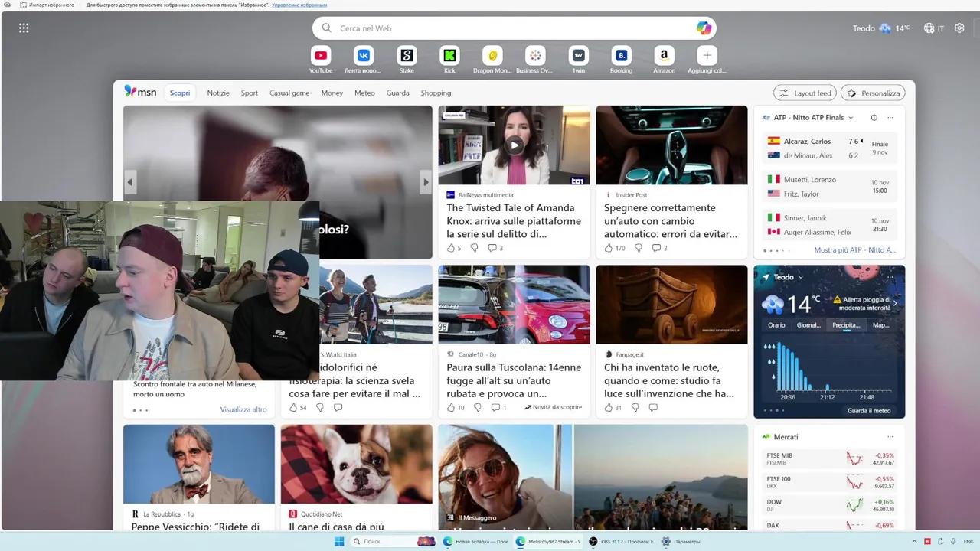Open more options on ATP widget
980x551 pixels.
(x=890, y=118)
